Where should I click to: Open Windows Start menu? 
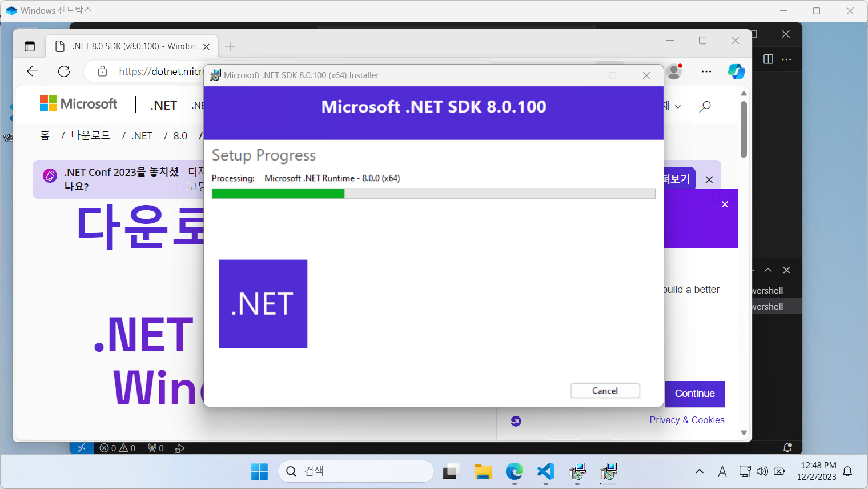(259, 472)
